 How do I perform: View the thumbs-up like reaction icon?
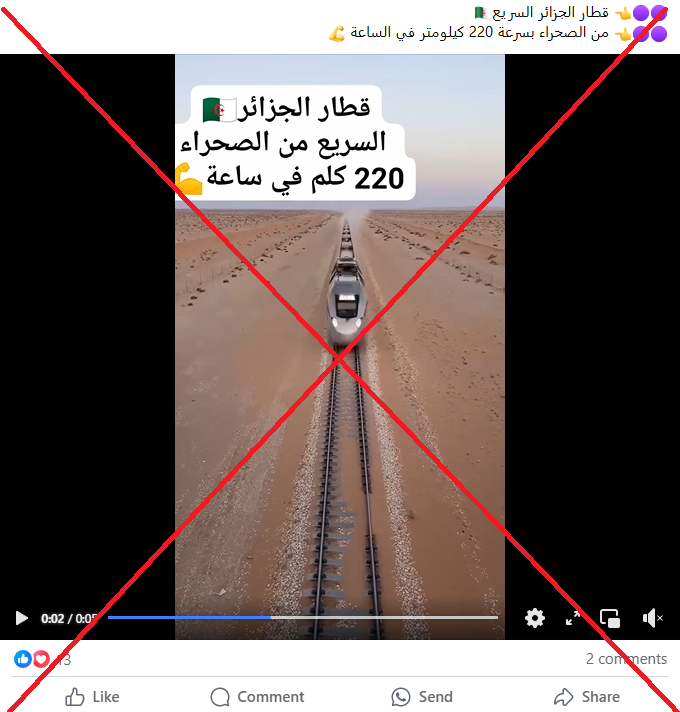(23, 659)
